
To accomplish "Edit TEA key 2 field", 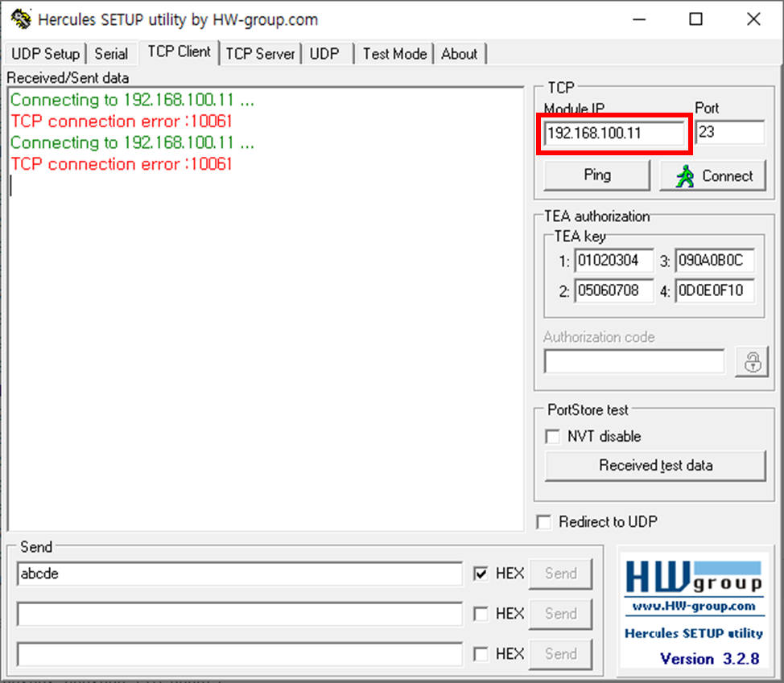I will tap(614, 290).
